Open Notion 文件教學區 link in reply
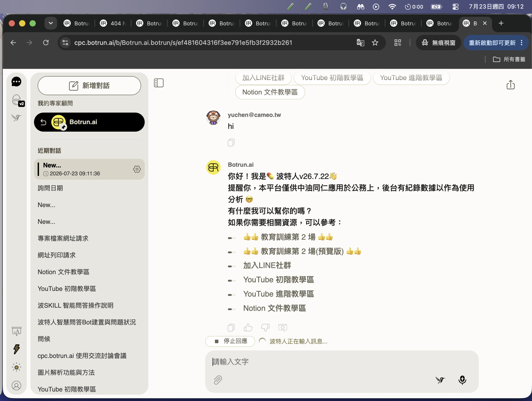This screenshot has height=401, width=532. click(274, 308)
